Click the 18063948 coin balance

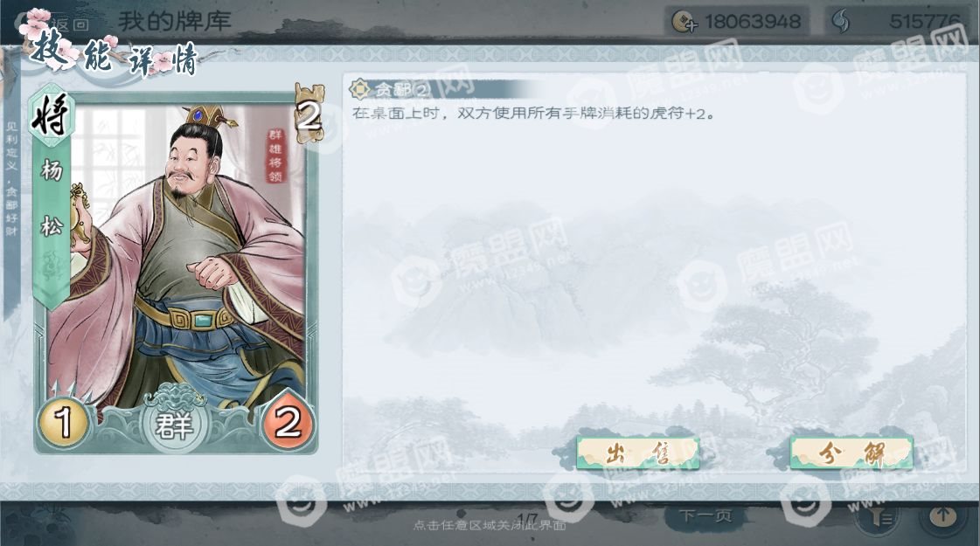[x=753, y=23]
